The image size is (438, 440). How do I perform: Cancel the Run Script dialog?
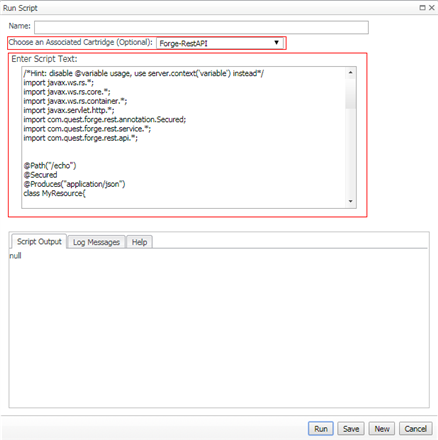coord(415,429)
